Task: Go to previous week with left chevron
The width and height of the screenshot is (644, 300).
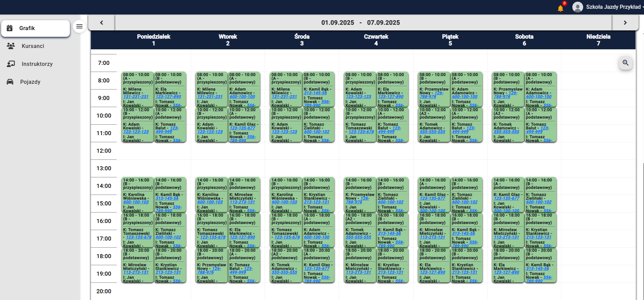Action: point(101,23)
